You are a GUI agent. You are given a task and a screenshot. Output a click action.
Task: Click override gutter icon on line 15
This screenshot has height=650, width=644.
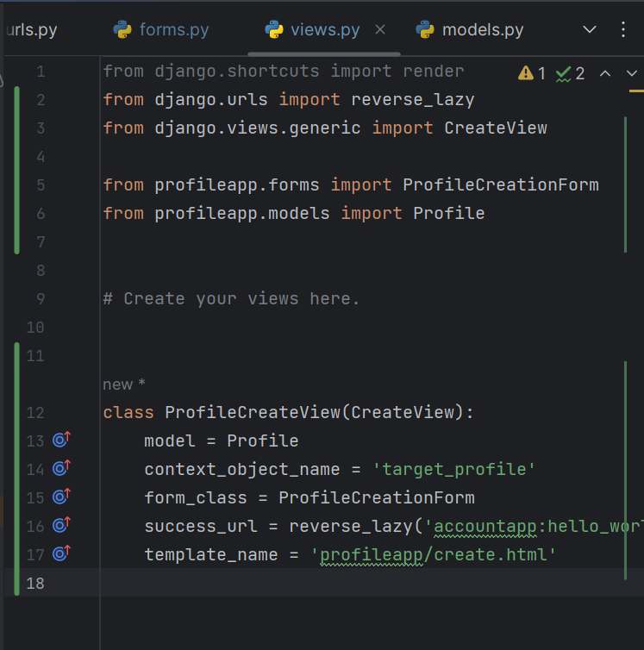coord(61,497)
